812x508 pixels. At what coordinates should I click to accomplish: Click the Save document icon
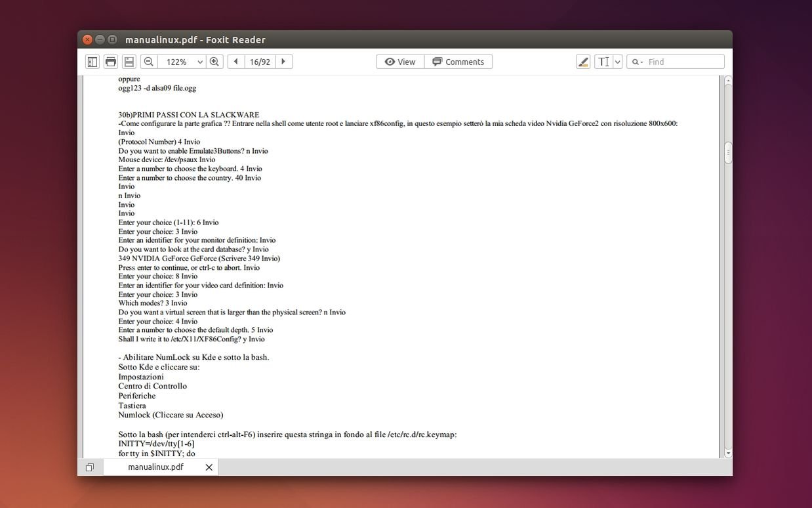[129, 62]
